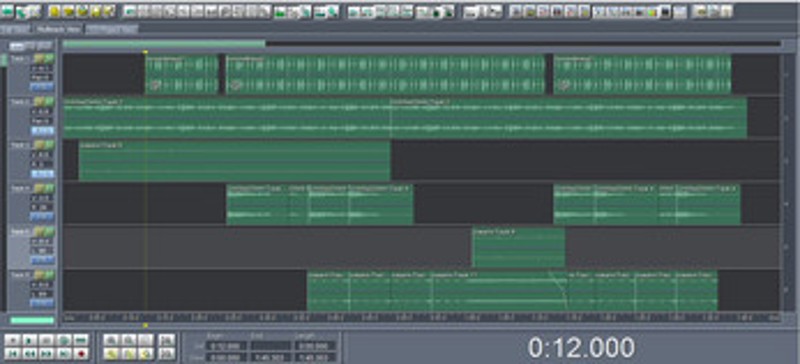Select the single long clip on Track 3
The image size is (800, 364).
(x=235, y=161)
